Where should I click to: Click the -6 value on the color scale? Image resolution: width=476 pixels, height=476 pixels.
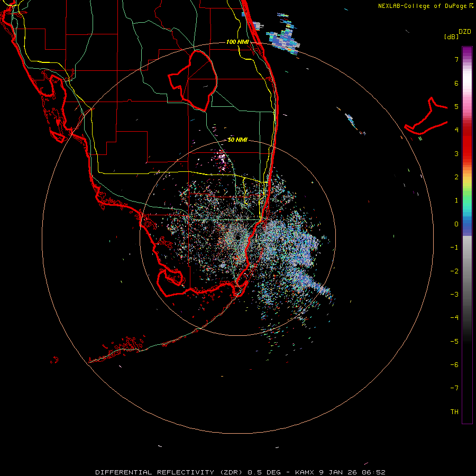pos(454,365)
